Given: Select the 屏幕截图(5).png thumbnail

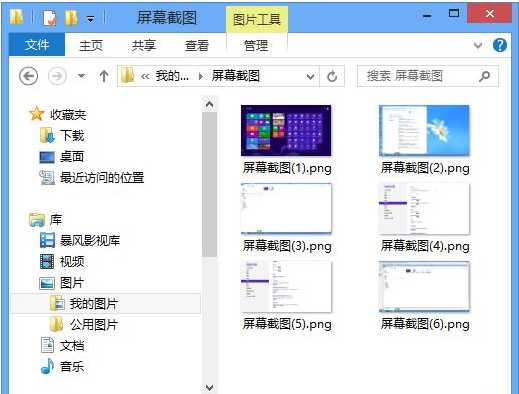Looking at the screenshot, I should 286,287.
